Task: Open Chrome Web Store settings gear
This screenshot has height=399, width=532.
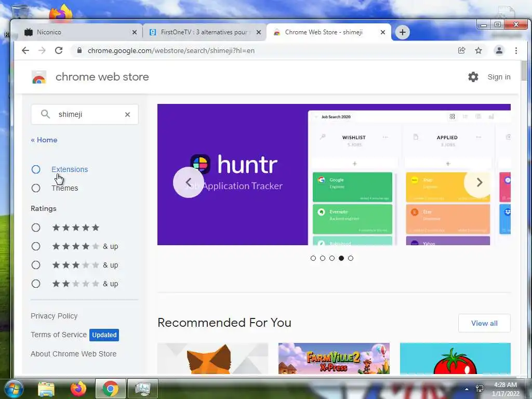Action: click(473, 77)
